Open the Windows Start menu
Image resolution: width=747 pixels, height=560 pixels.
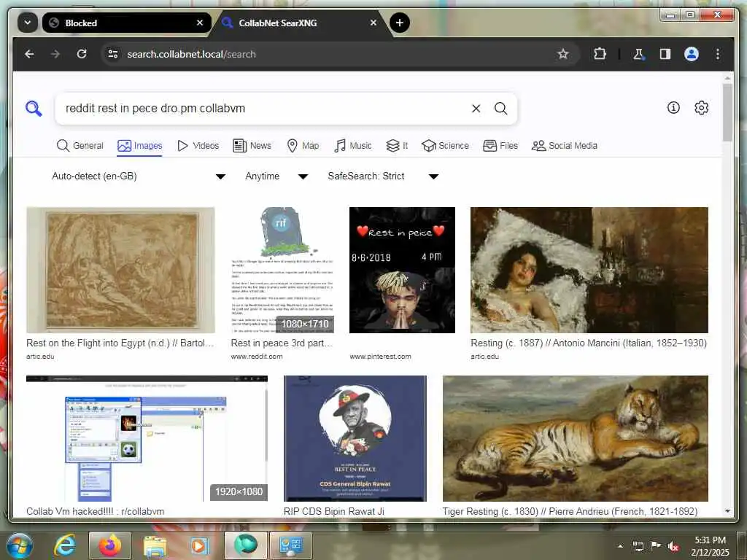pos(18,545)
